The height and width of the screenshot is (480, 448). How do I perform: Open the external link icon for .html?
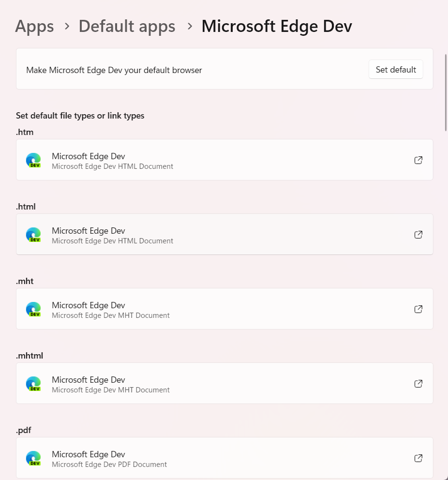[x=418, y=235]
